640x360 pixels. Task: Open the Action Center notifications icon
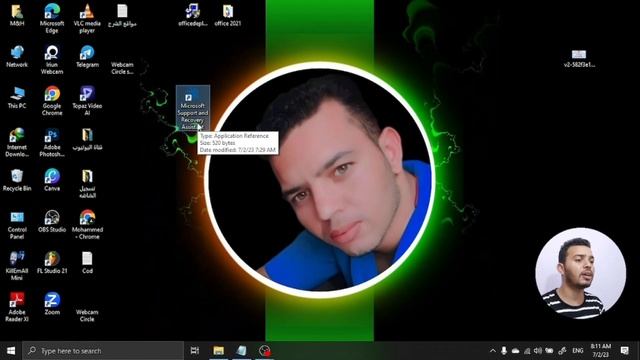coord(624,351)
